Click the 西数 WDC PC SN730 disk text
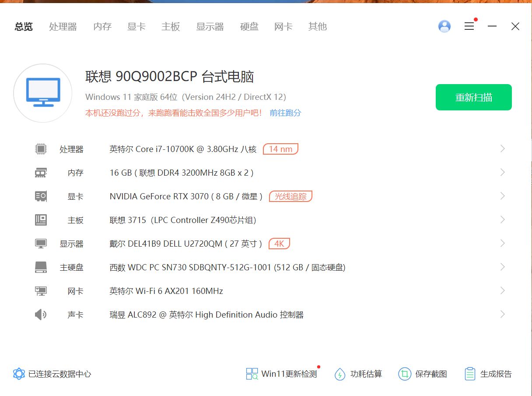 pos(227,267)
